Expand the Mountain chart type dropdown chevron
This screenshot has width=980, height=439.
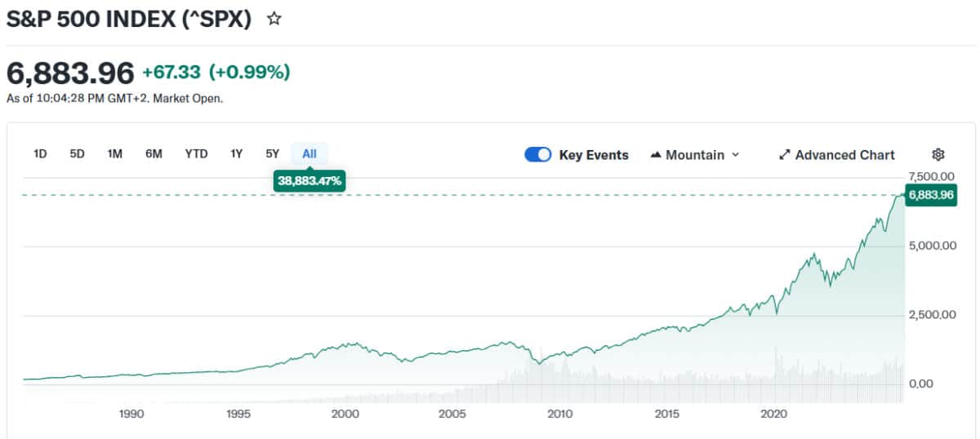pyautogui.click(x=735, y=154)
